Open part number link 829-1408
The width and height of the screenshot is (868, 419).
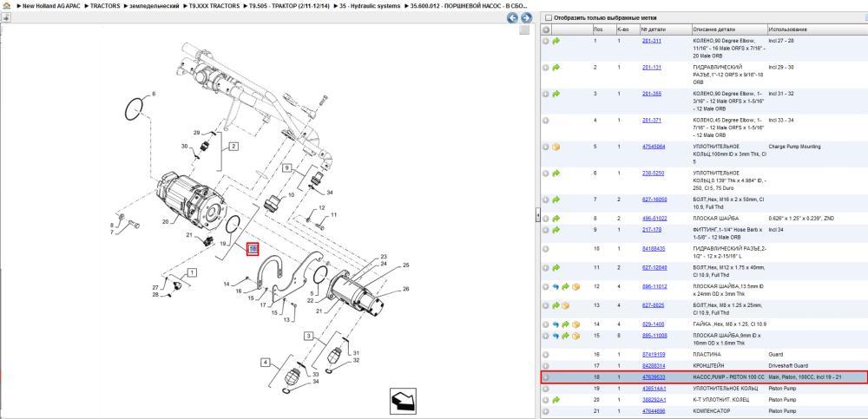click(x=653, y=324)
